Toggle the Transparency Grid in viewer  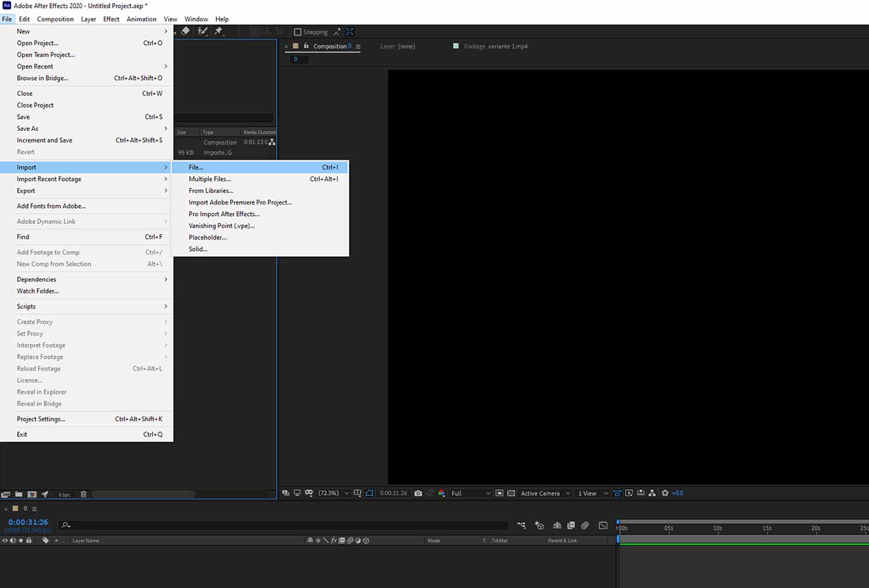click(511, 494)
